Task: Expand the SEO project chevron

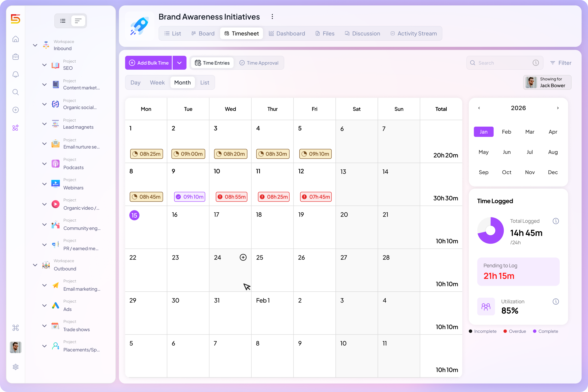Action: point(44,65)
